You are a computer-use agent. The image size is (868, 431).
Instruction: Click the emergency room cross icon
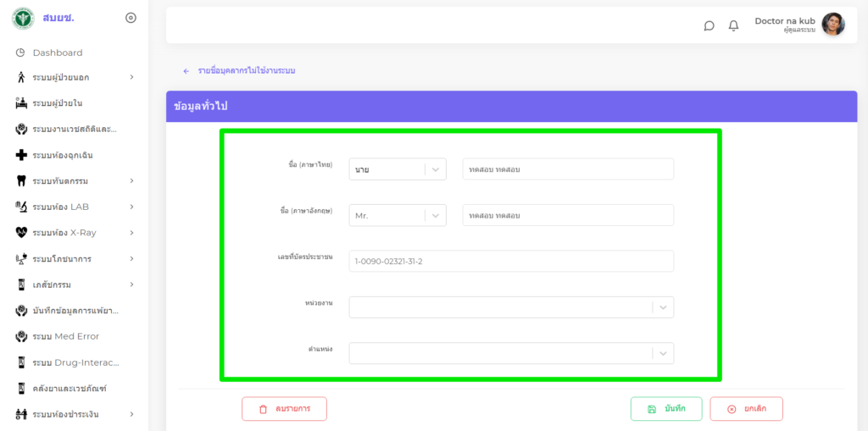coord(21,155)
